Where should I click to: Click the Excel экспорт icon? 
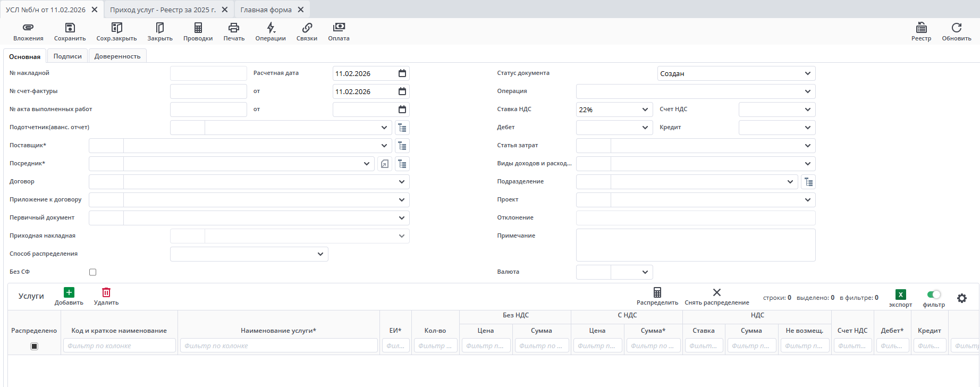click(x=900, y=295)
